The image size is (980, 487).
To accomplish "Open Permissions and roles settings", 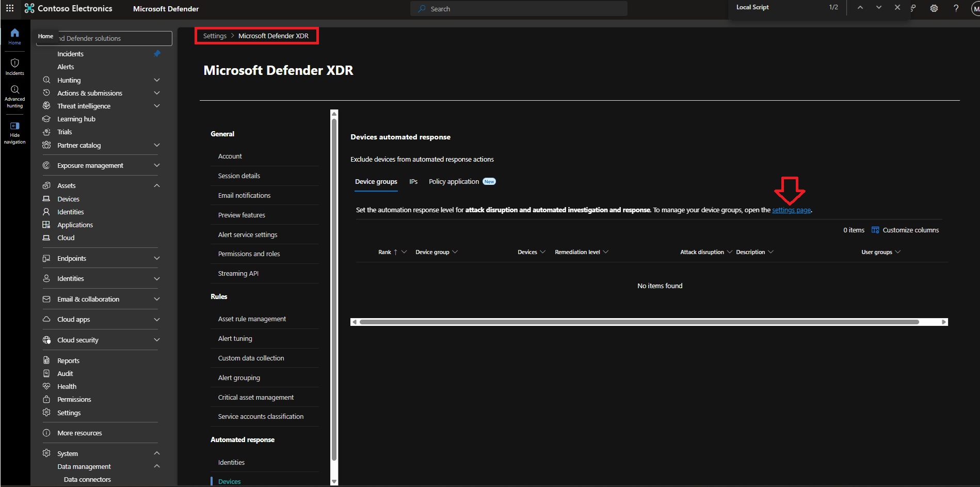I will pos(249,254).
